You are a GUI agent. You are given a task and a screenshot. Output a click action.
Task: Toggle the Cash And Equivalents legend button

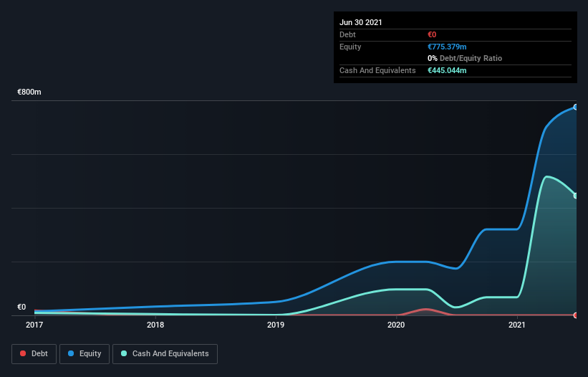(x=165, y=354)
